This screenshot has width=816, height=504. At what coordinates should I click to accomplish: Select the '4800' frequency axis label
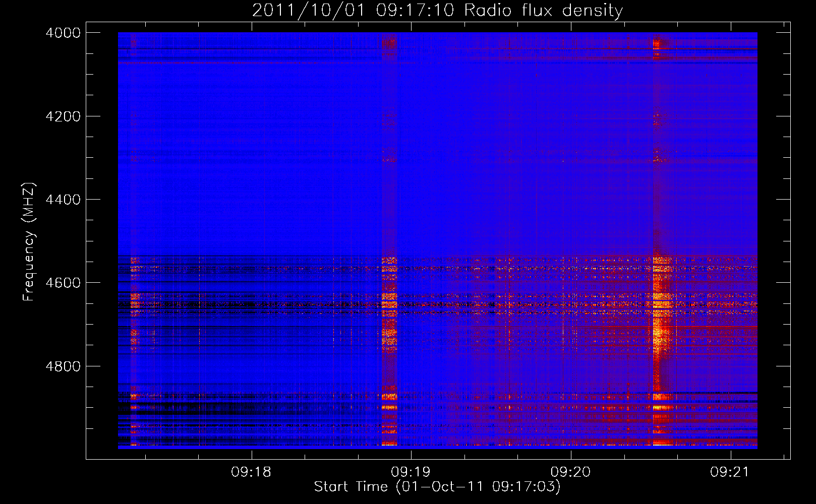pyautogui.click(x=63, y=366)
